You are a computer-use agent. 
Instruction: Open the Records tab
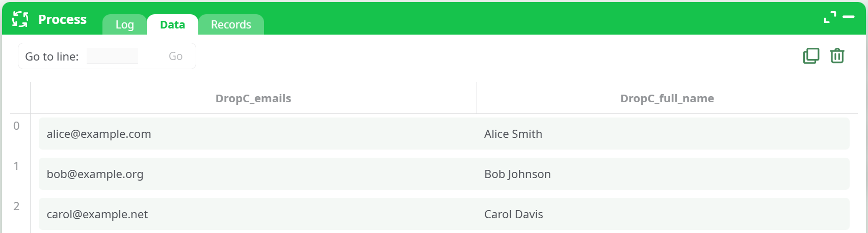tap(231, 24)
